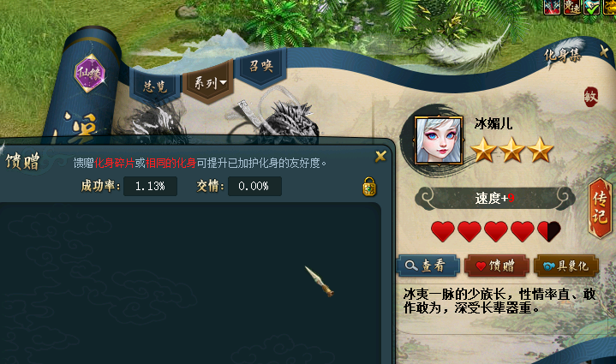Click the crossed swords battle icon
The width and height of the screenshot is (616, 364).
click(552, 7)
